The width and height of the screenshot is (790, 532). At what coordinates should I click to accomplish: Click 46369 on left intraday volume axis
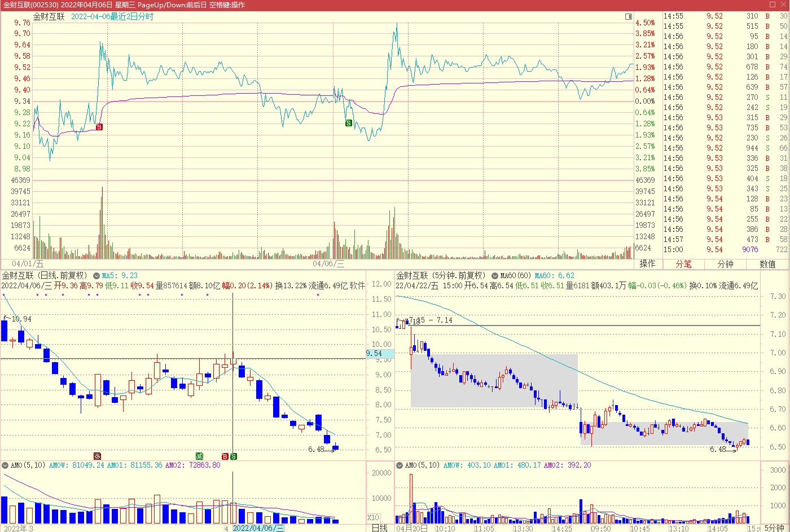pos(21,181)
